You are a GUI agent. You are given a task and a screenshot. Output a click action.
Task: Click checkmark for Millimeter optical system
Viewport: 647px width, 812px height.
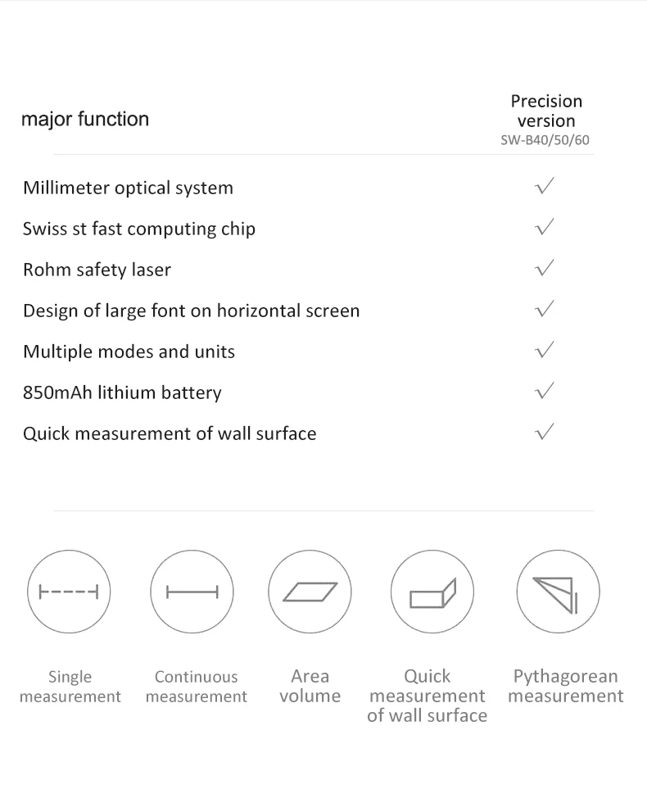point(545,186)
